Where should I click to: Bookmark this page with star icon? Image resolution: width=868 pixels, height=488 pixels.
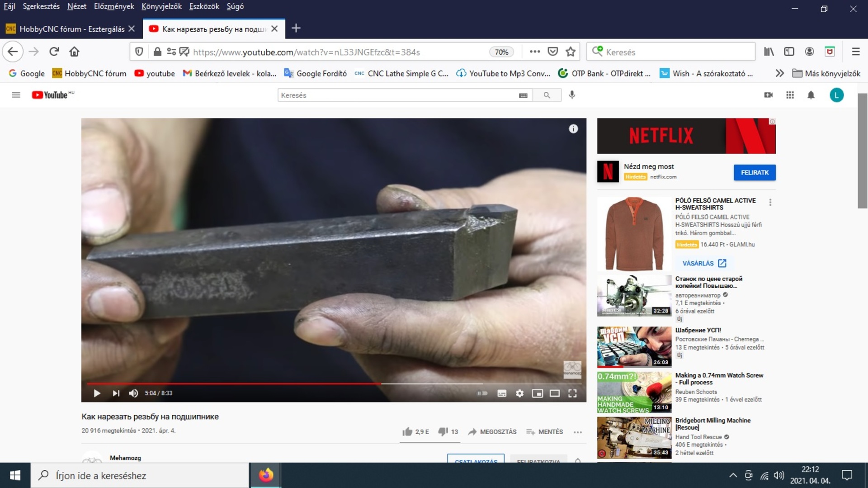[571, 52]
